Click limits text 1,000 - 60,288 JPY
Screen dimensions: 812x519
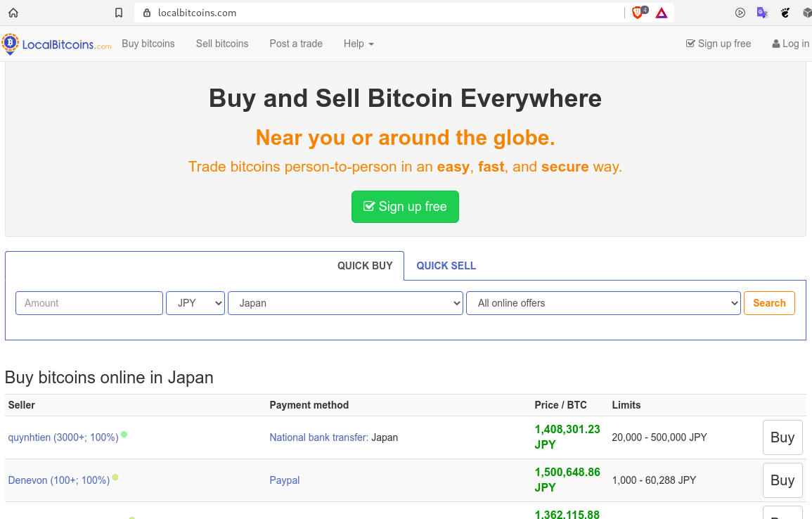coord(654,480)
